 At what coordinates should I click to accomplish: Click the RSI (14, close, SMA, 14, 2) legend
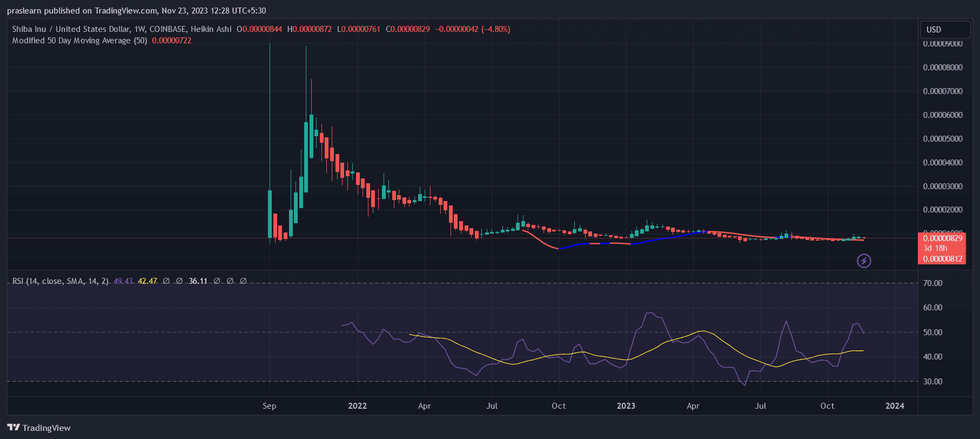pos(60,281)
